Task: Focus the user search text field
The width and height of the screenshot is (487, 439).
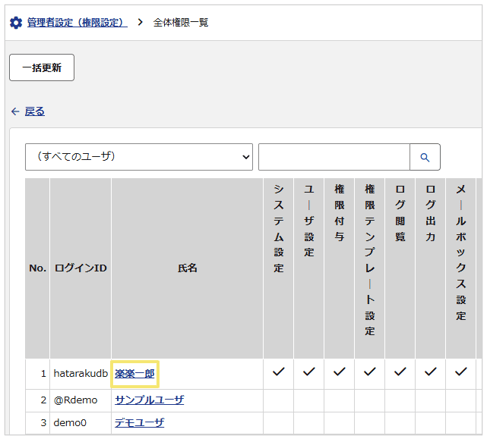Action: [334, 157]
